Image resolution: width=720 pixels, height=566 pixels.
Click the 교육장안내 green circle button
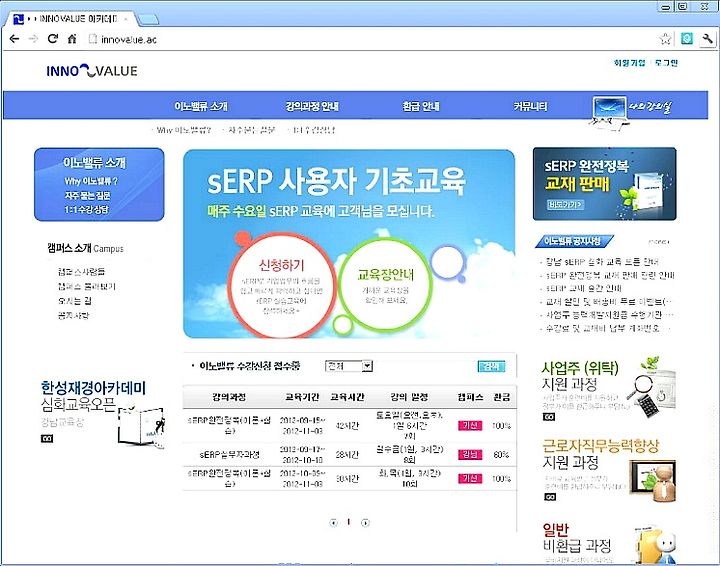(x=385, y=285)
